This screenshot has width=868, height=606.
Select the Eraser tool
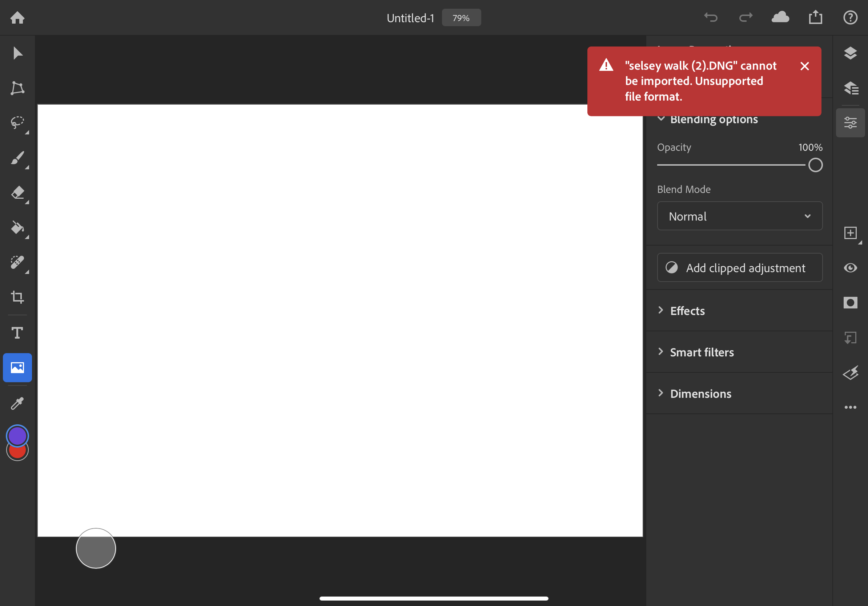(17, 193)
